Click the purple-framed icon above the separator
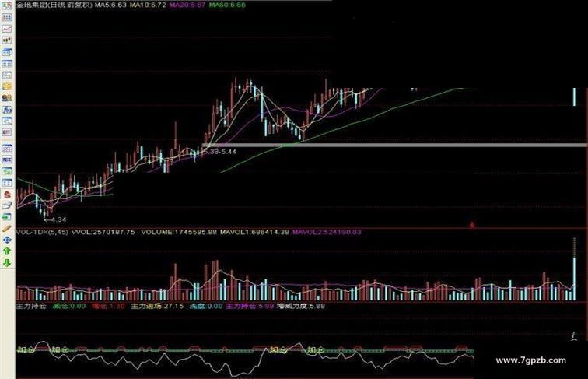The width and height of the screenshot is (588, 379). (x=7, y=132)
